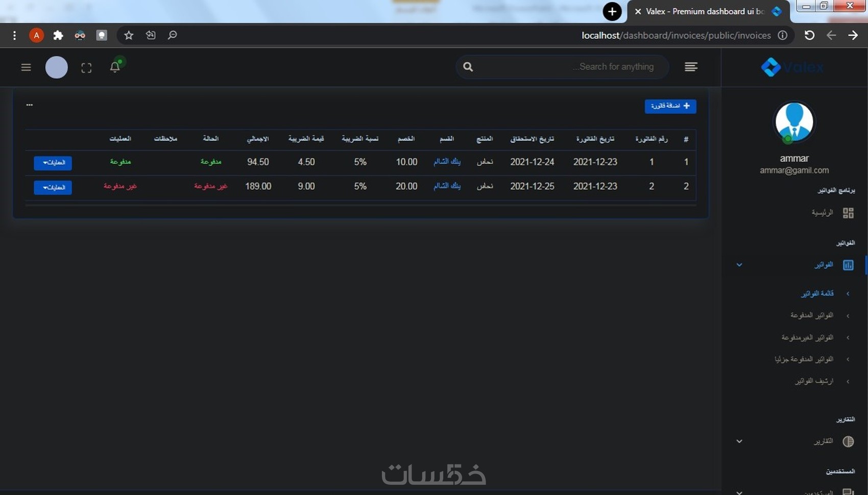The height and width of the screenshot is (495, 868).
Task: Bookmark page with star icon
Action: click(x=129, y=35)
